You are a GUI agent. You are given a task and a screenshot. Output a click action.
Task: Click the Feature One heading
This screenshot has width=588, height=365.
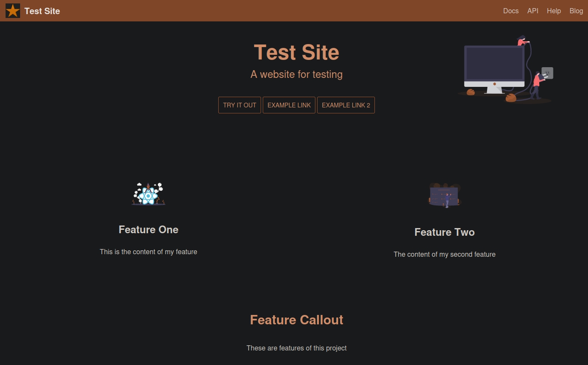click(x=148, y=230)
